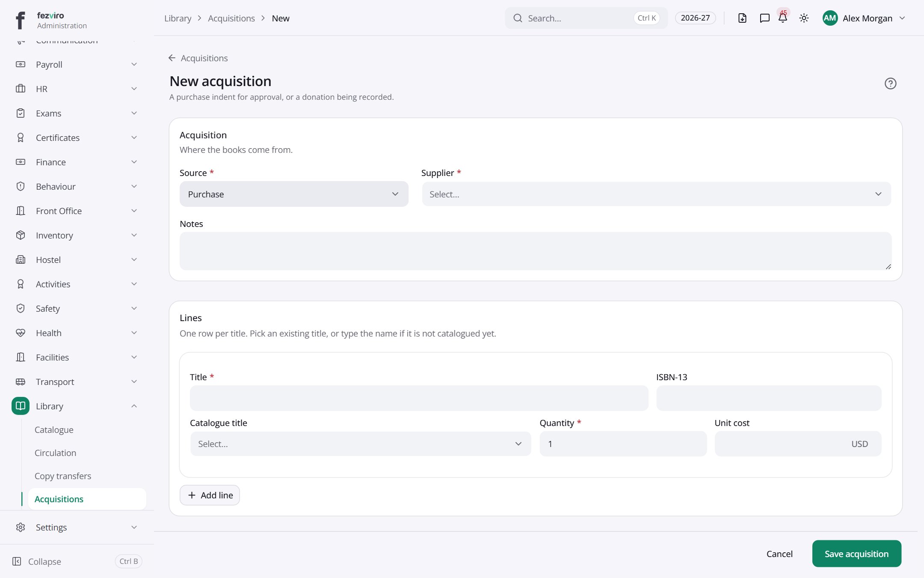Image resolution: width=924 pixels, height=578 pixels.
Task: Click the Certificates ribbon icon
Action: pos(21,137)
